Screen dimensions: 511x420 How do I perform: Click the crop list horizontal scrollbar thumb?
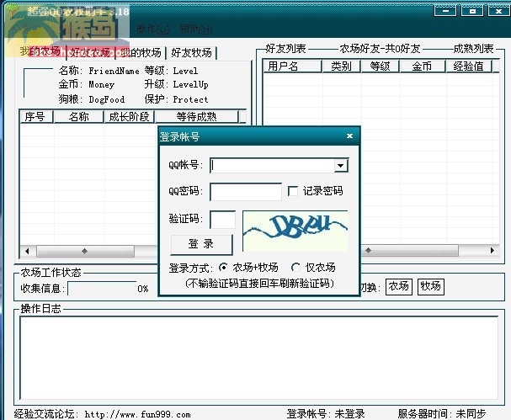(85, 251)
